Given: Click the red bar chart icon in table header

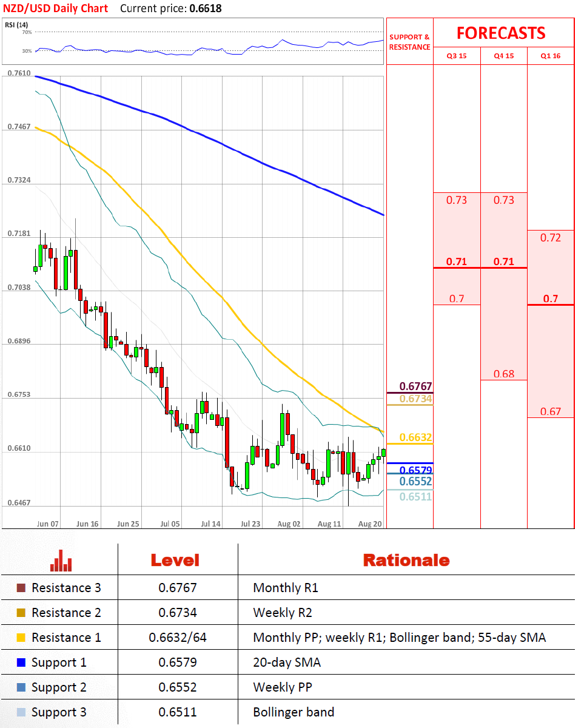Looking at the screenshot, I should pos(61,561).
